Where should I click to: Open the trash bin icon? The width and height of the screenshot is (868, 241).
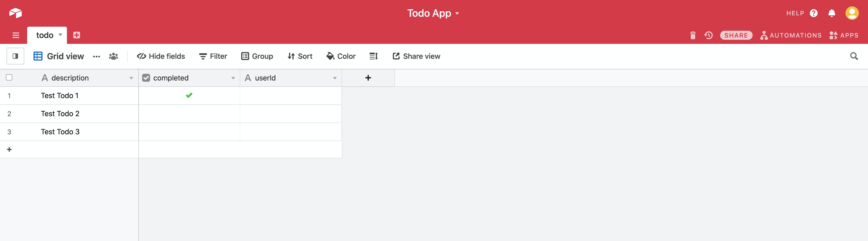tap(693, 35)
